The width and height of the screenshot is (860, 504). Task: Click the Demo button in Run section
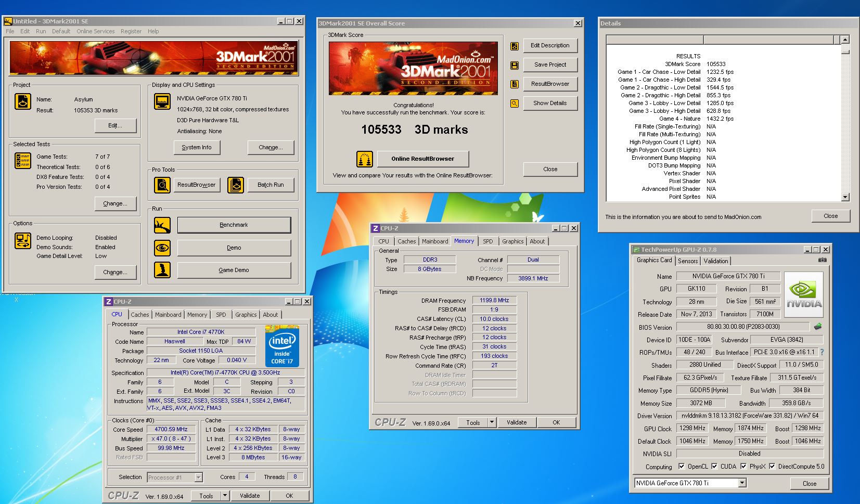234,248
